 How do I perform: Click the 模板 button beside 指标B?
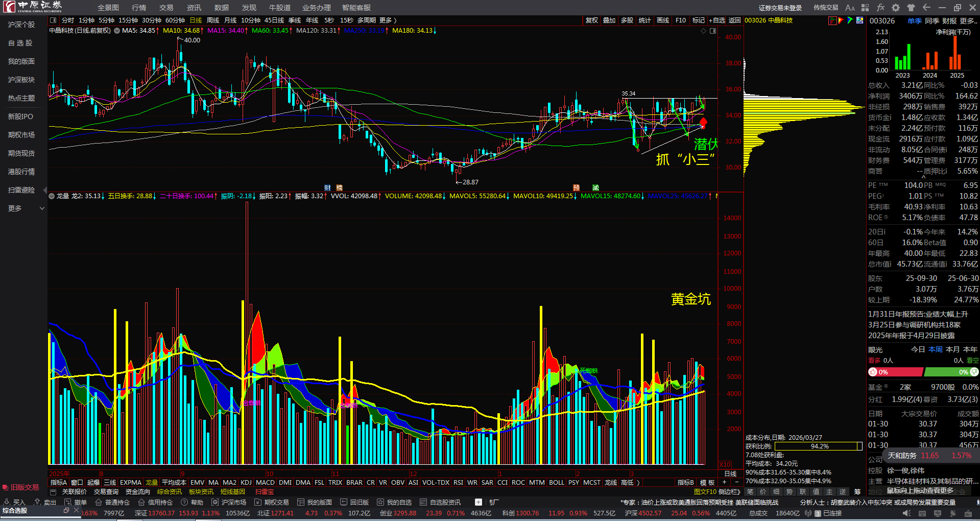coord(707,483)
